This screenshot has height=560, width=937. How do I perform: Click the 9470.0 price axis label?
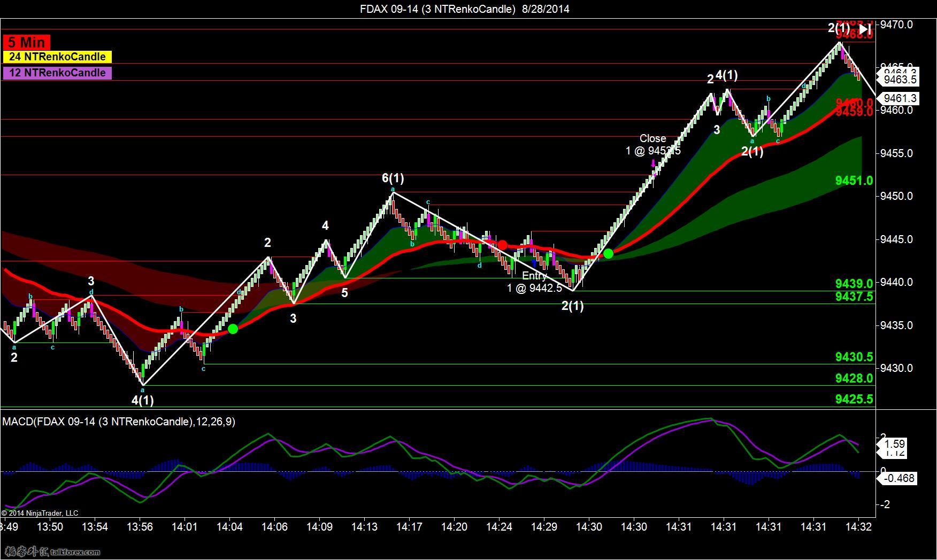pyautogui.click(x=896, y=25)
